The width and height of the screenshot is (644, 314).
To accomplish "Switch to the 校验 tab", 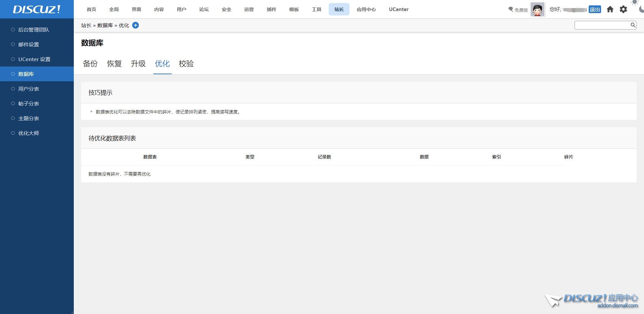I will click(x=186, y=64).
